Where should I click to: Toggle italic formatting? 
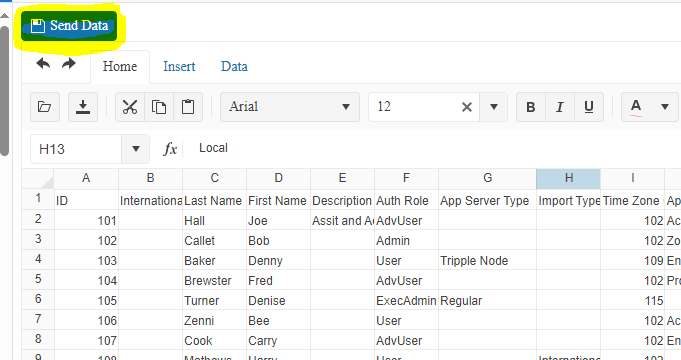click(x=560, y=107)
